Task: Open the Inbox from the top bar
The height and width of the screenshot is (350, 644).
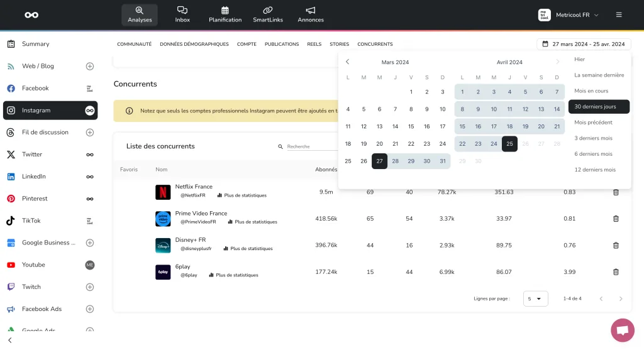Action: (182, 14)
